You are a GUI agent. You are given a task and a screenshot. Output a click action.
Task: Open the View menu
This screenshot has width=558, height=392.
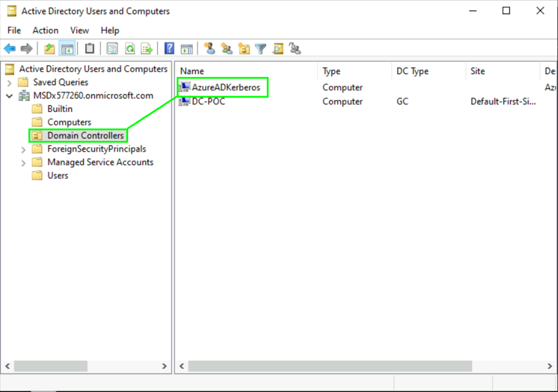click(79, 31)
